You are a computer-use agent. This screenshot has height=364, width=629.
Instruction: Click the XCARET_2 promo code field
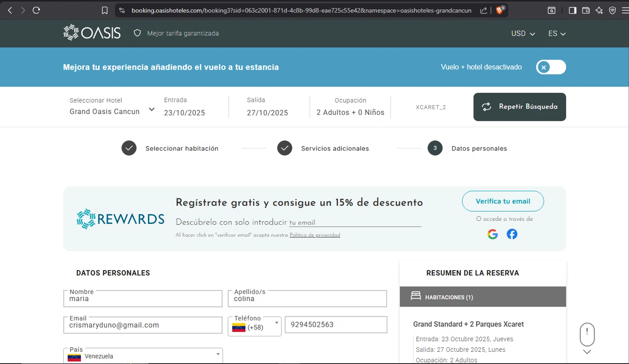point(431,107)
